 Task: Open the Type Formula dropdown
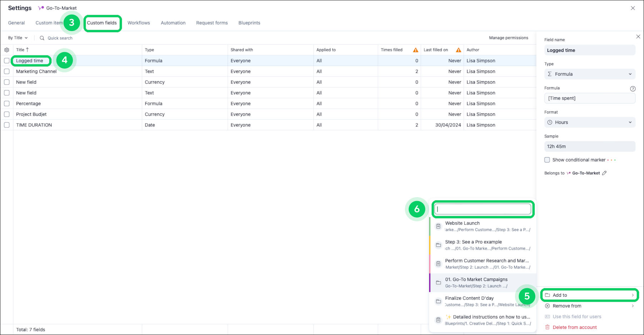pyautogui.click(x=590, y=74)
